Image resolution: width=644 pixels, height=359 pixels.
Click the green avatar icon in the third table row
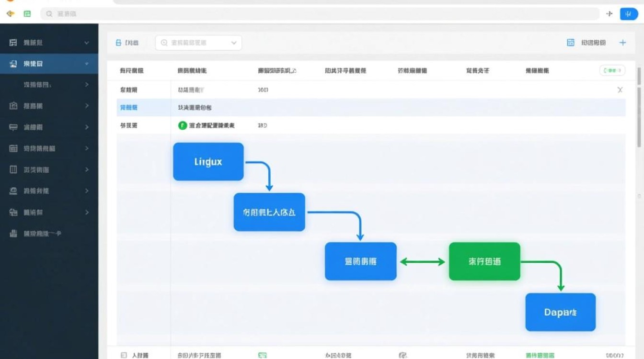click(181, 125)
